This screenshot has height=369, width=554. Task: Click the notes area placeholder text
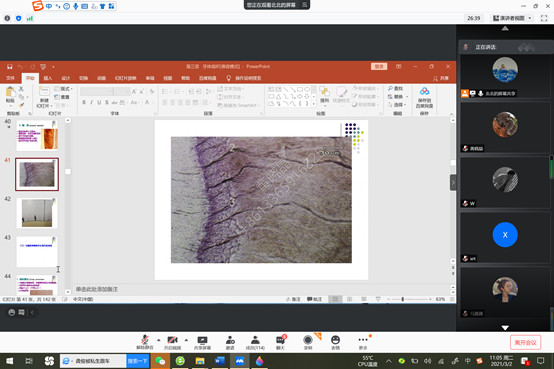tap(96, 289)
